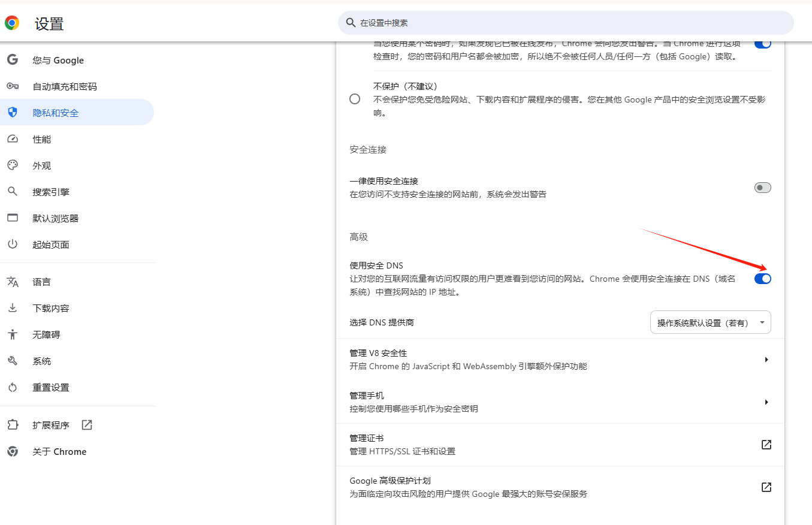Click the 选择 DNS 提供商 label

point(382,322)
